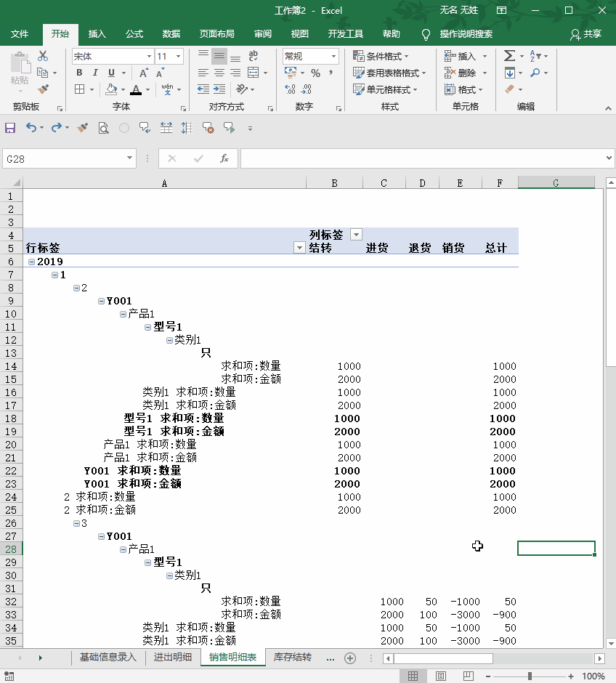Viewport: 616px width, 683px height.
Task: Click the Increase decimal icon
Action: tap(290, 89)
